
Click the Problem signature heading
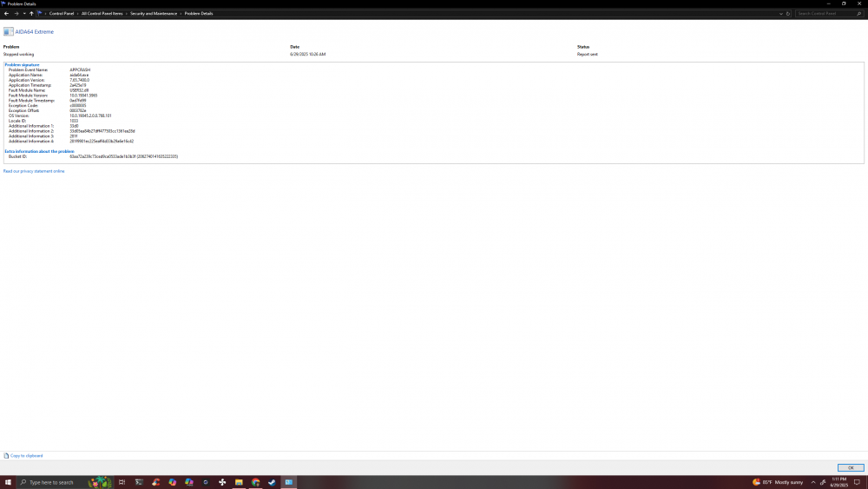click(23, 65)
